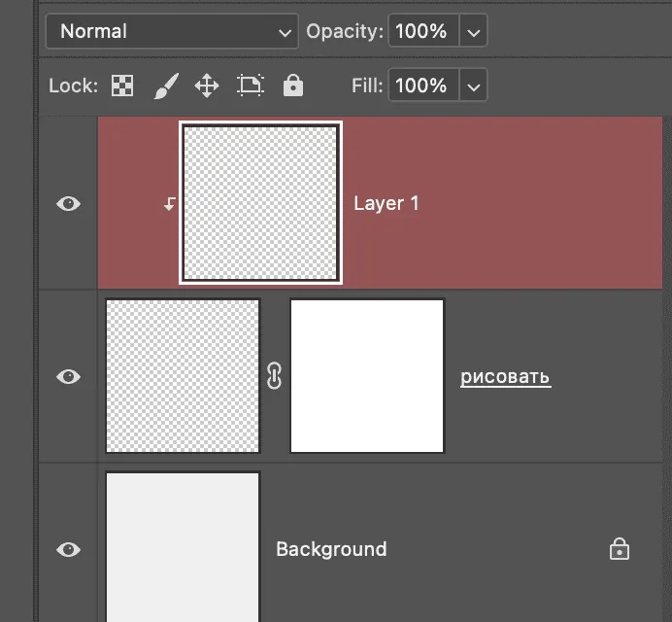Click clipping mask arrow on Layer 1

coord(170,204)
